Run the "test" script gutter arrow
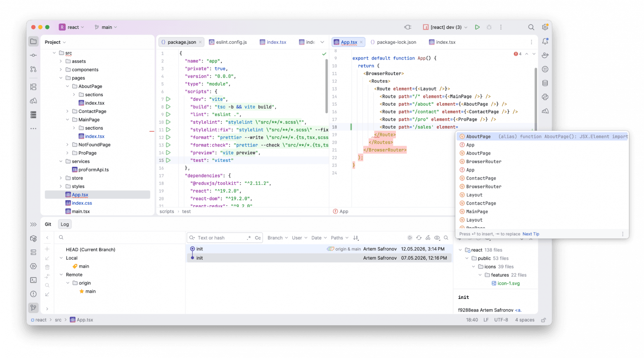 coord(168,160)
